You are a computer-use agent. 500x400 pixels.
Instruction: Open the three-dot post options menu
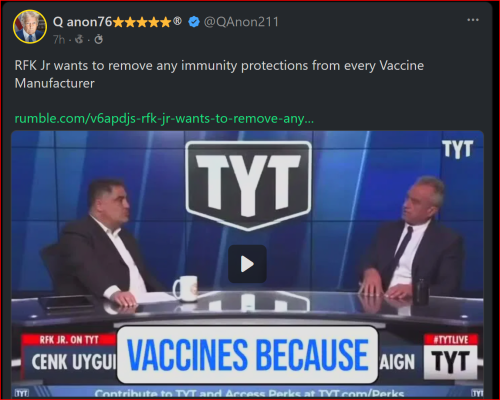pyautogui.click(x=473, y=20)
